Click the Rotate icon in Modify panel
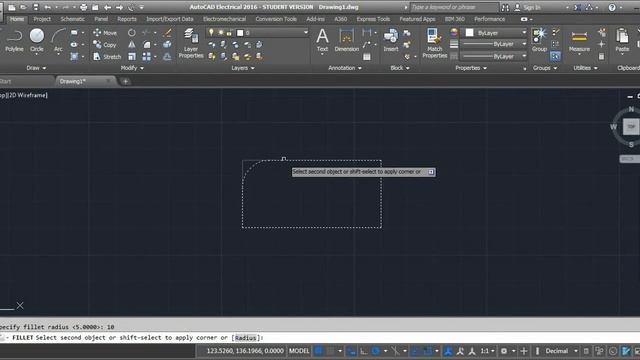This screenshot has height=360, width=640. pos(132,33)
